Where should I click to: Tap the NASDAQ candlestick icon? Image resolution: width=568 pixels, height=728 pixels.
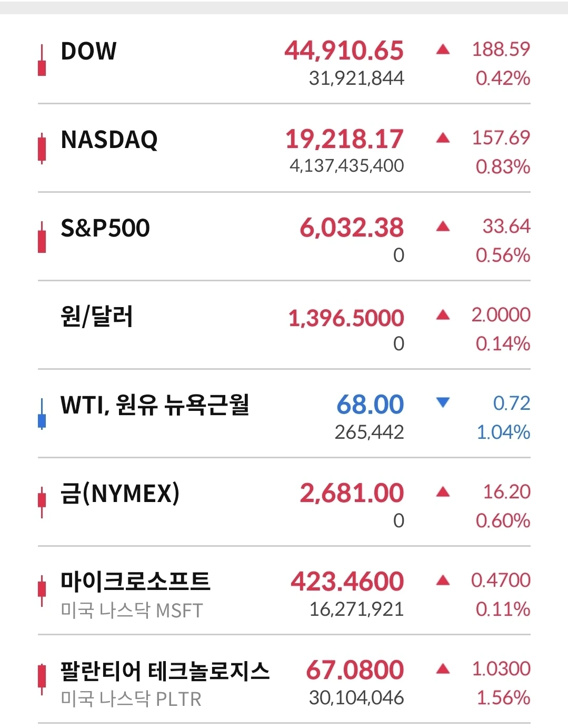point(42,149)
